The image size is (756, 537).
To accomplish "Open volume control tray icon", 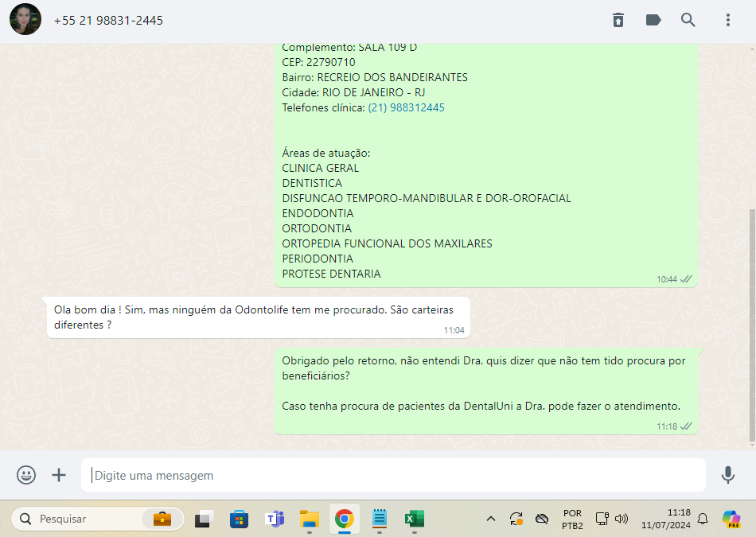I will (x=622, y=519).
